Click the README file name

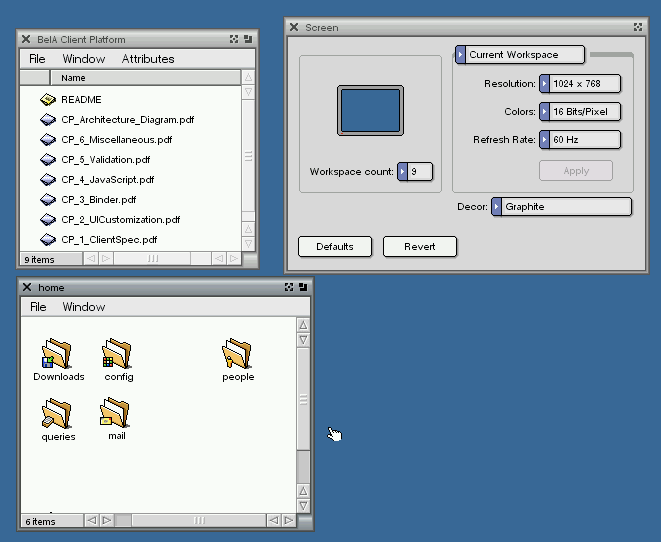click(81, 100)
